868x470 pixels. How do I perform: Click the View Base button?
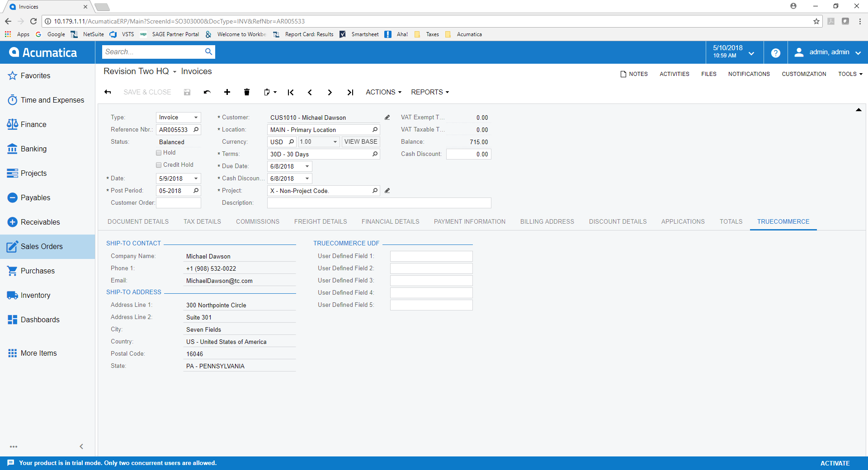pyautogui.click(x=360, y=142)
